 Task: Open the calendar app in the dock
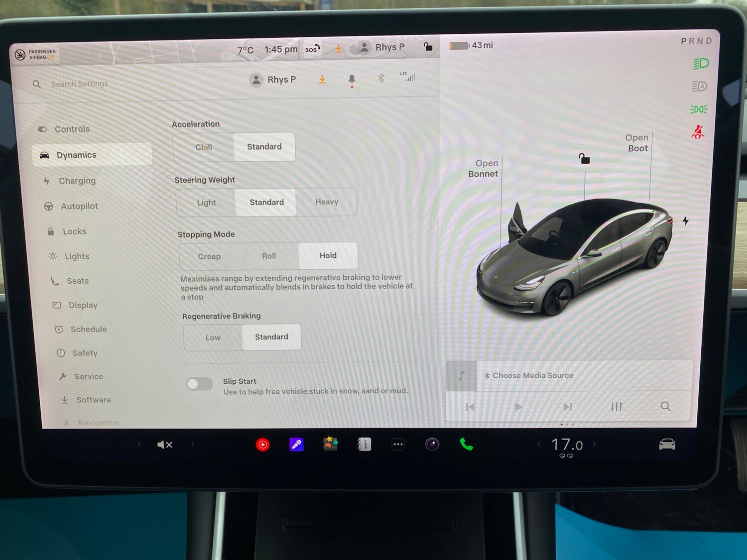pos(364,444)
